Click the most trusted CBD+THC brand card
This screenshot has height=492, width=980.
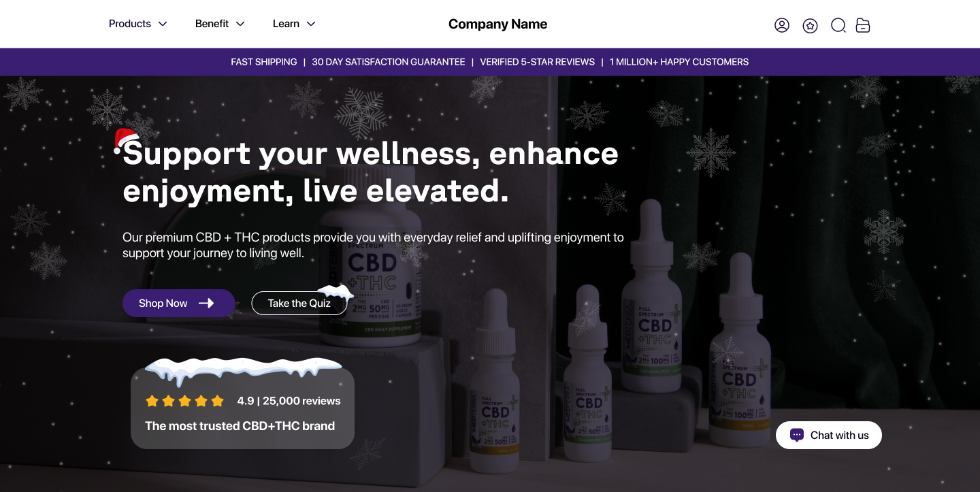tap(242, 408)
